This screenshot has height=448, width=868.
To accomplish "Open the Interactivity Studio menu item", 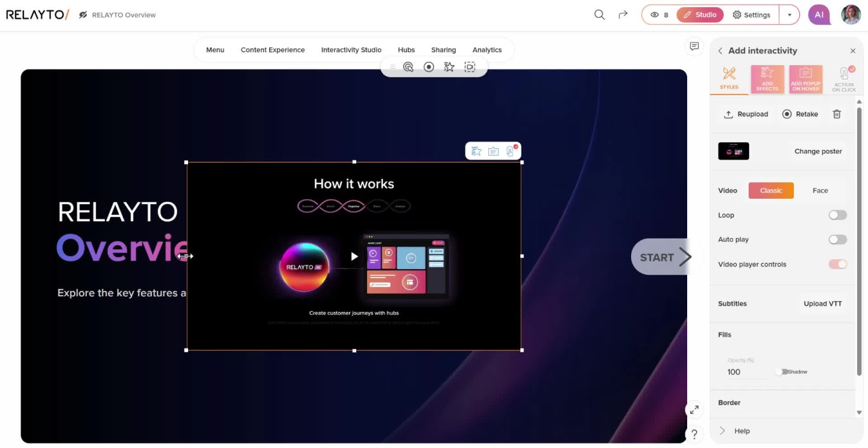I will click(x=351, y=50).
